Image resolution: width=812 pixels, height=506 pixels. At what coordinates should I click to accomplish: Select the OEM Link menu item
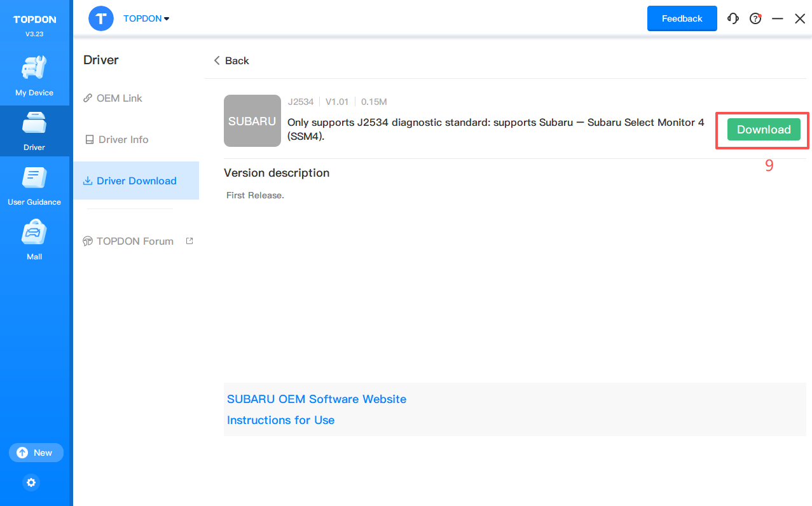click(119, 98)
